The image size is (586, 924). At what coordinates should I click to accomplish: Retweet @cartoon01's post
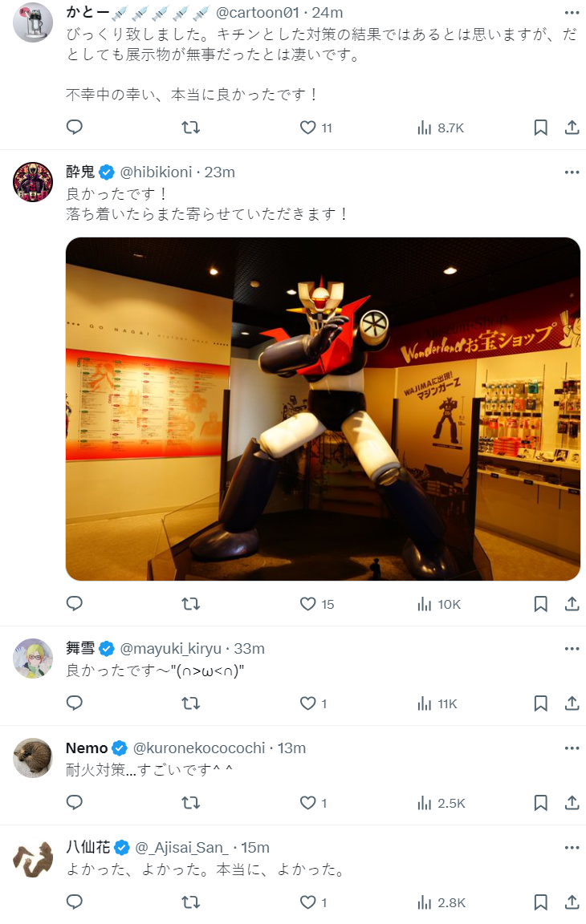[x=190, y=128]
